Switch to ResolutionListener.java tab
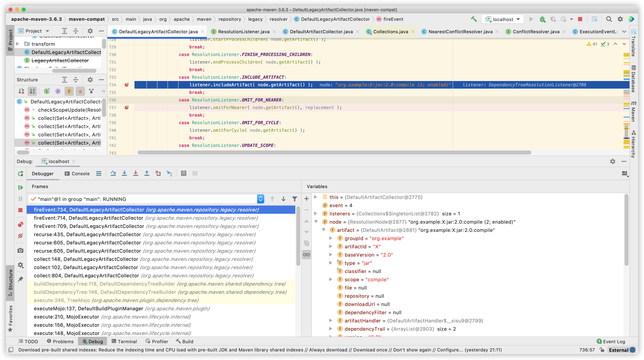 click(x=243, y=31)
